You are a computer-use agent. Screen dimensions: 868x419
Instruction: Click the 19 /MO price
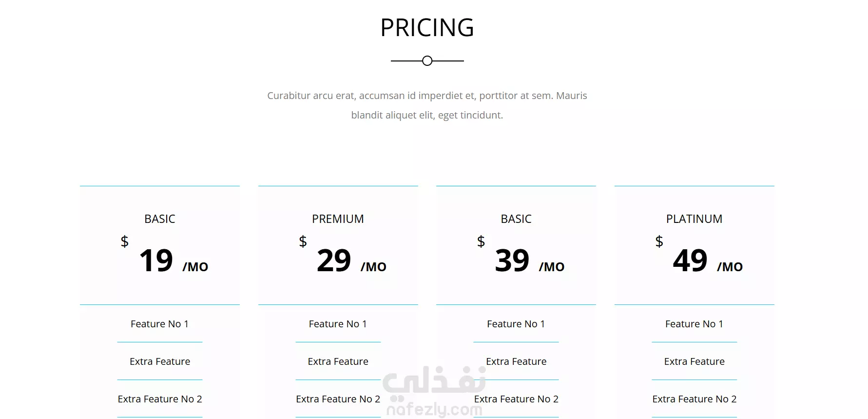[x=174, y=260]
